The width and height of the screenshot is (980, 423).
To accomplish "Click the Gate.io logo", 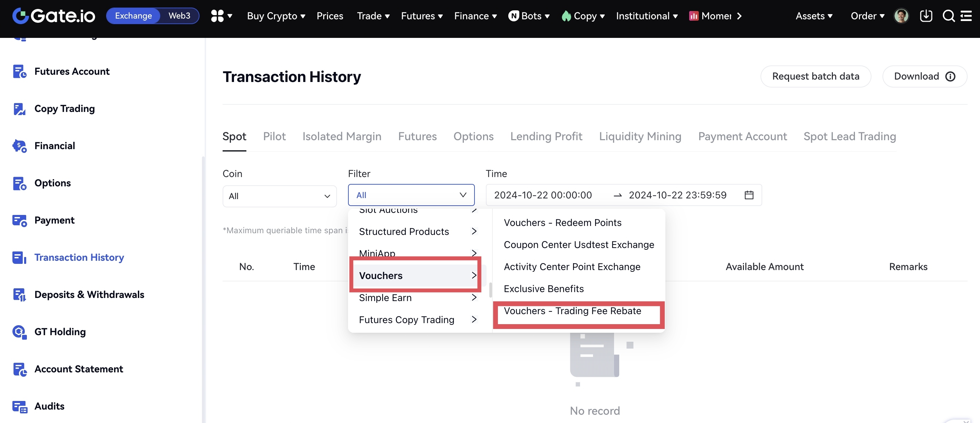I will click(54, 16).
